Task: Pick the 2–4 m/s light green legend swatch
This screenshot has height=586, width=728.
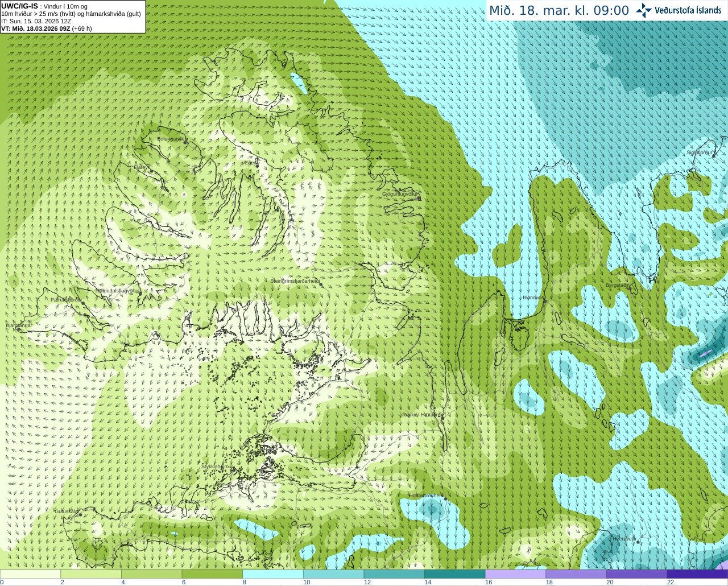Action: pos(91,574)
